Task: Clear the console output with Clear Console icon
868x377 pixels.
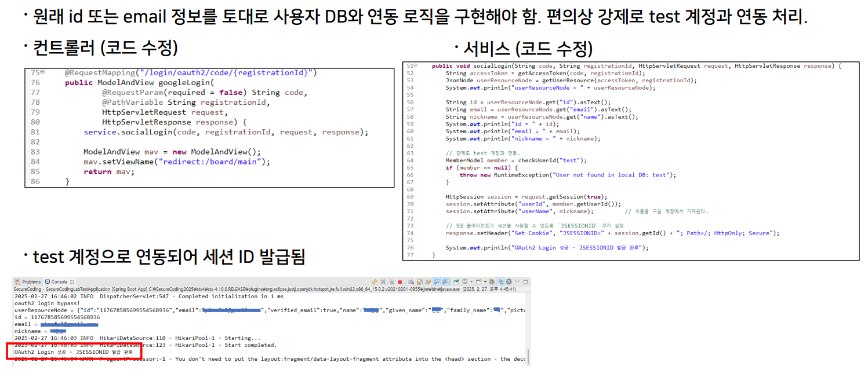Action: 411,282
